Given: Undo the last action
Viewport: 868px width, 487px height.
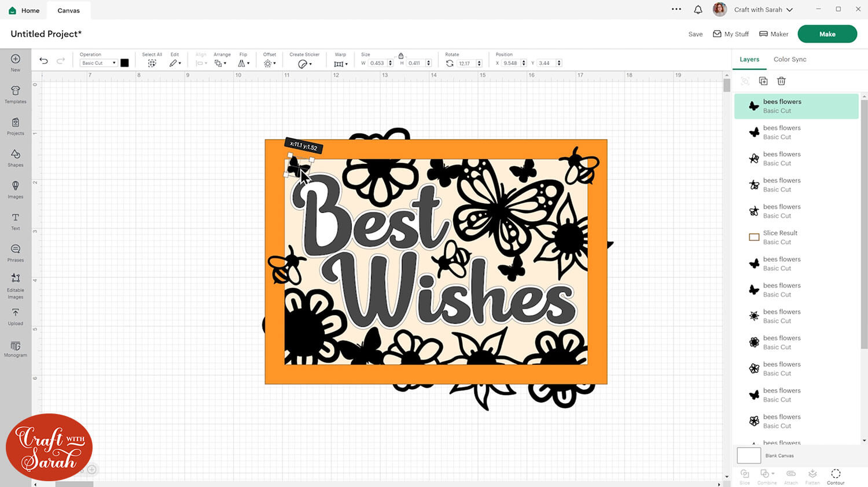Looking at the screenshot, I should click(43, 61).
